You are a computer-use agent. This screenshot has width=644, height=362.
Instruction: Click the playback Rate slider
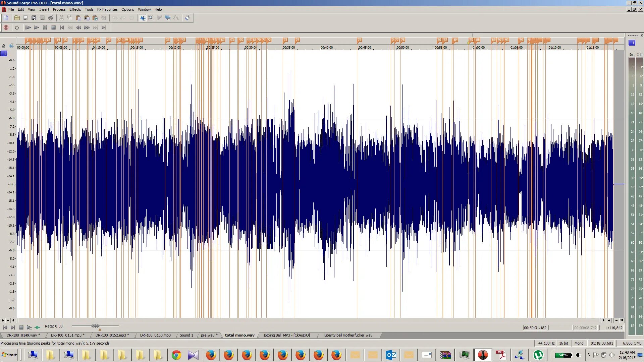(95, 326)
